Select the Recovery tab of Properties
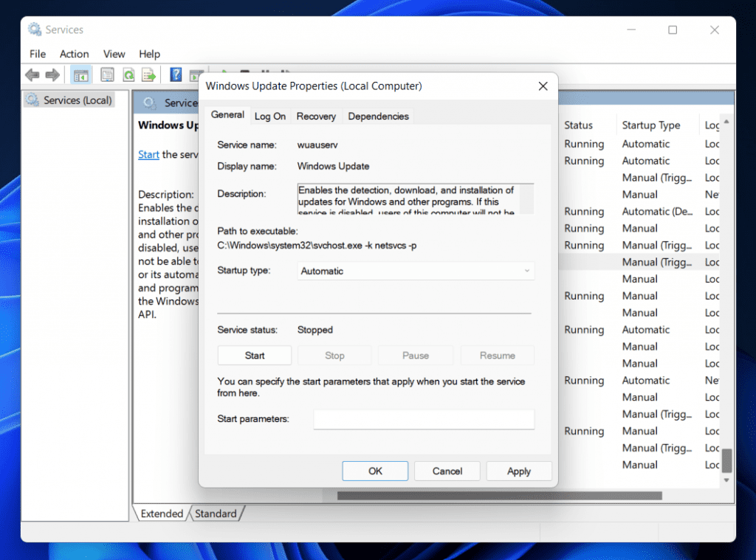 [316, 116]
